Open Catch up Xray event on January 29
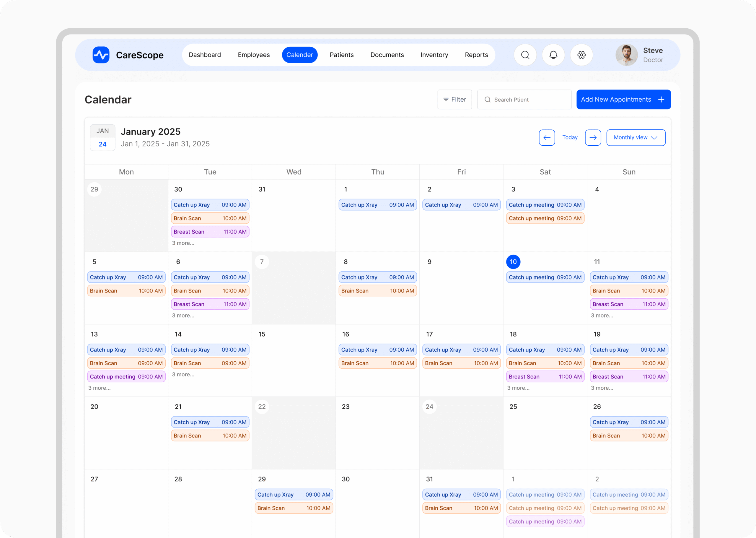This screenshot has width=756, height=538. click(294, 495)
